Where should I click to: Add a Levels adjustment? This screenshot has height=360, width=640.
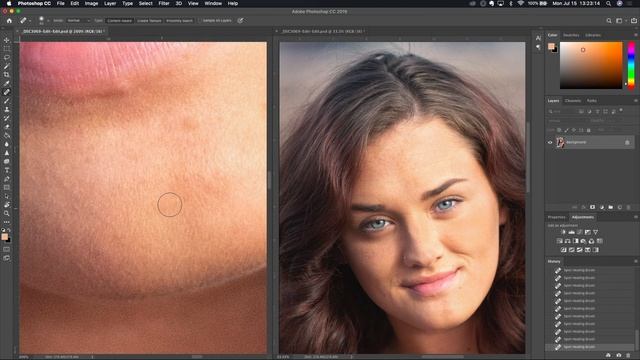[571, 232]
